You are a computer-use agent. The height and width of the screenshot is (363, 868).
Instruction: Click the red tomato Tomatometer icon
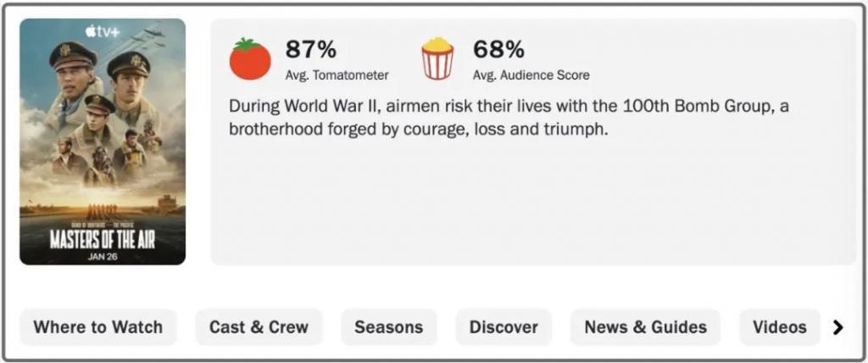coord(250,59)
